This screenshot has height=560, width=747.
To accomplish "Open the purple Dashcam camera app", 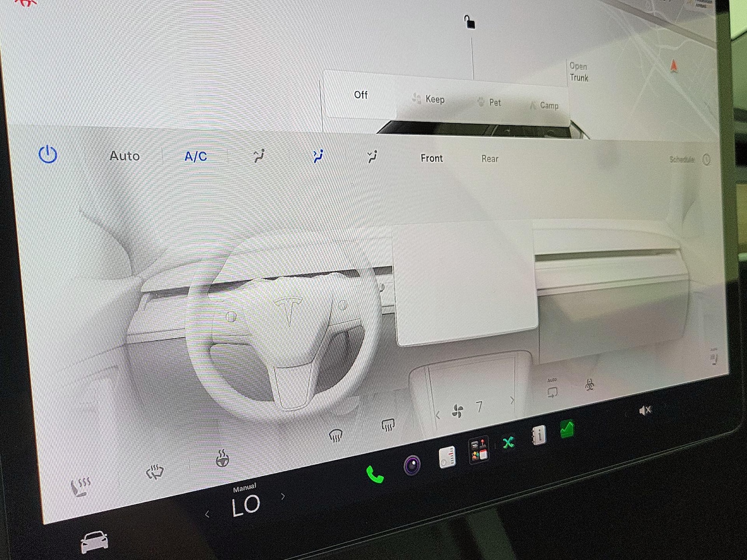I will click(x=412, y=465).
